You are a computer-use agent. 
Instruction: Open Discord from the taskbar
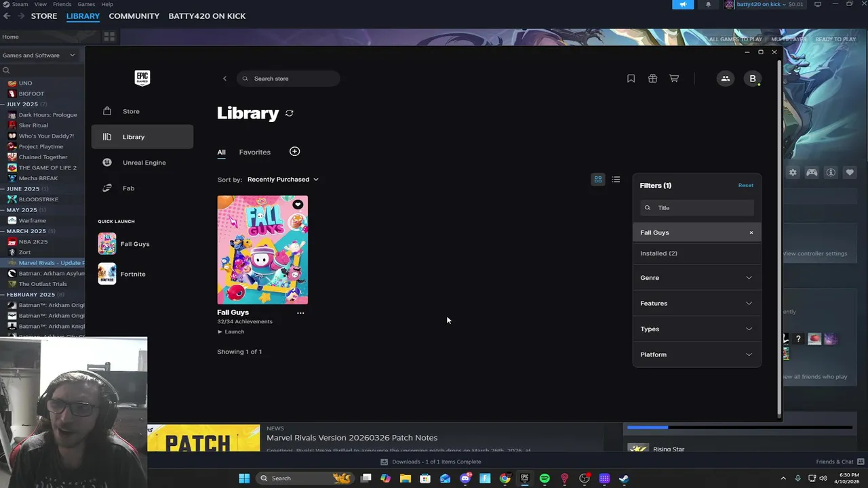click(465, 479)
